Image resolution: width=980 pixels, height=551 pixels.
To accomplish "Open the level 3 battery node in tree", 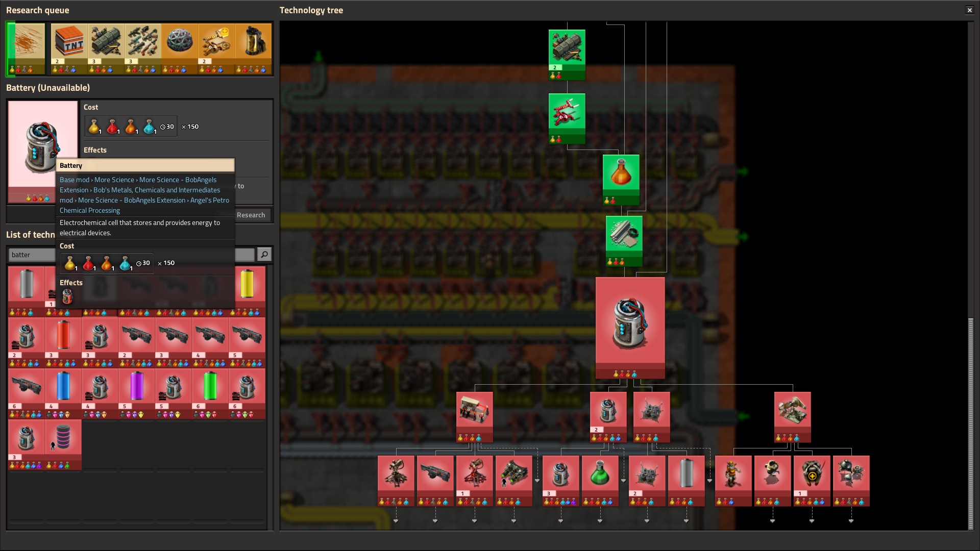I will coord(560,481).
